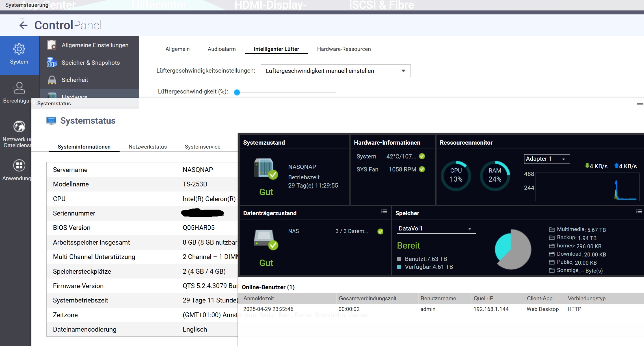644x346 pixels.
Task: Click the NAS system status icon
Action: coord(265,169)
